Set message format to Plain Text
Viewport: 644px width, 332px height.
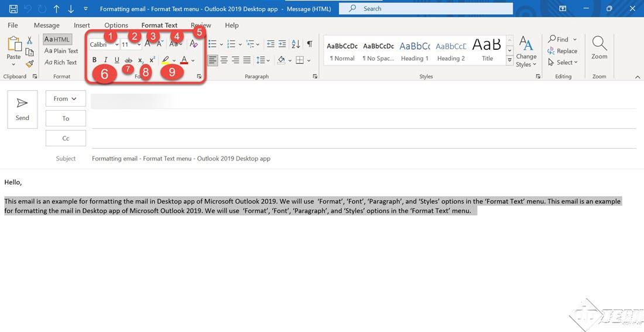(61, 51)
